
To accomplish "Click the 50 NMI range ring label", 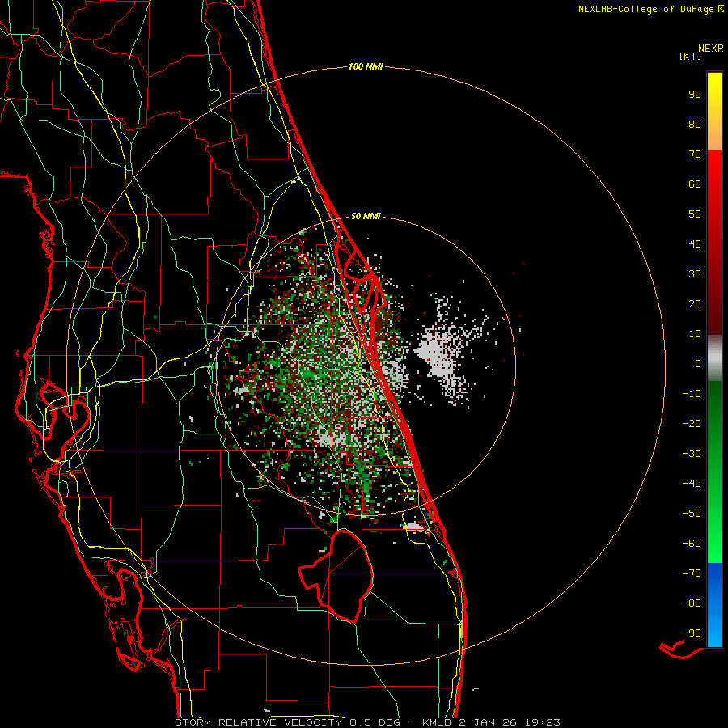I will click(x=366, y=216).
